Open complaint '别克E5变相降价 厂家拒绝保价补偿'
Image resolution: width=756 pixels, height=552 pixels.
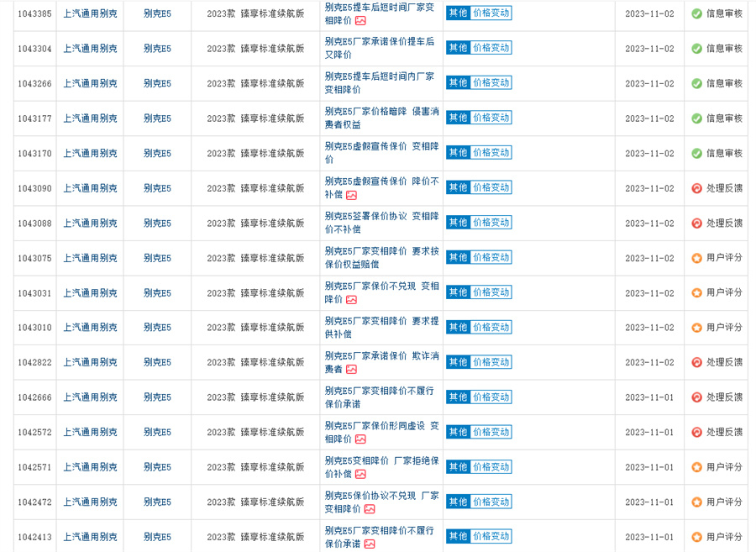coord(382,467)
